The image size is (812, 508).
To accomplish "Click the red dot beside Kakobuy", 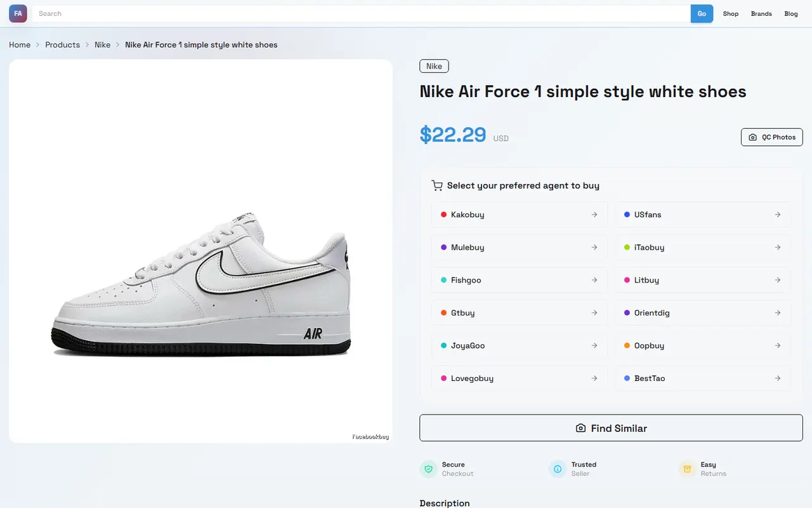I will click(443, 215).
